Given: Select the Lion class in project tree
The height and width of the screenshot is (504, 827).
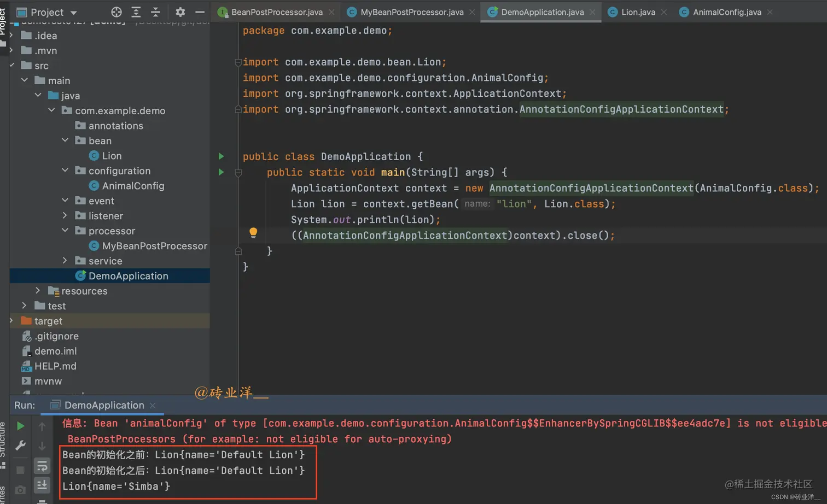Looking at the screenshot, I should [x=112, y=156].
